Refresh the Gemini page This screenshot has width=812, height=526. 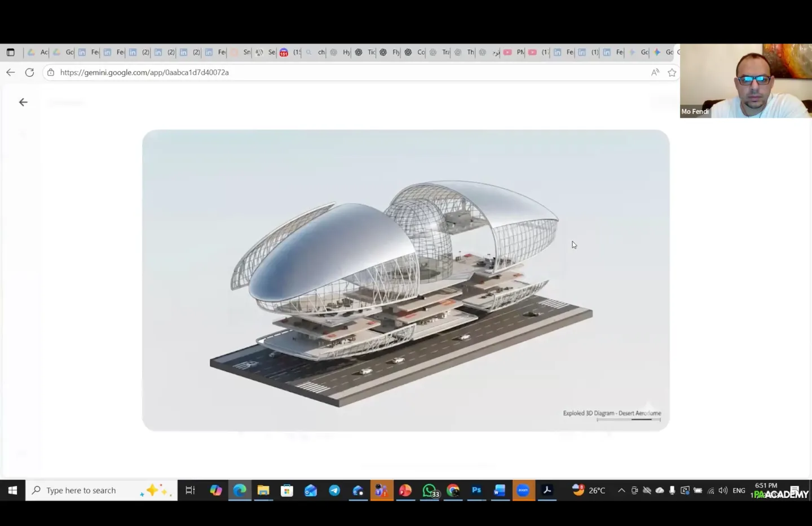[x=30, y=72]
